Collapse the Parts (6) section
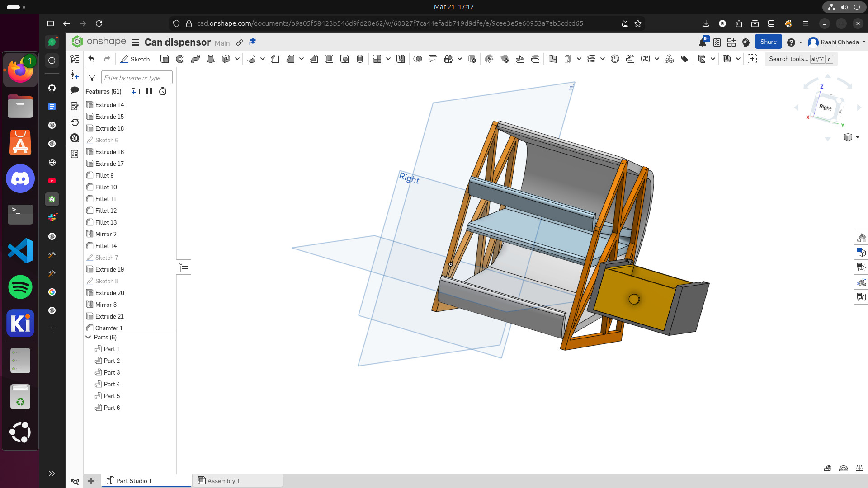 coord(89,337)
